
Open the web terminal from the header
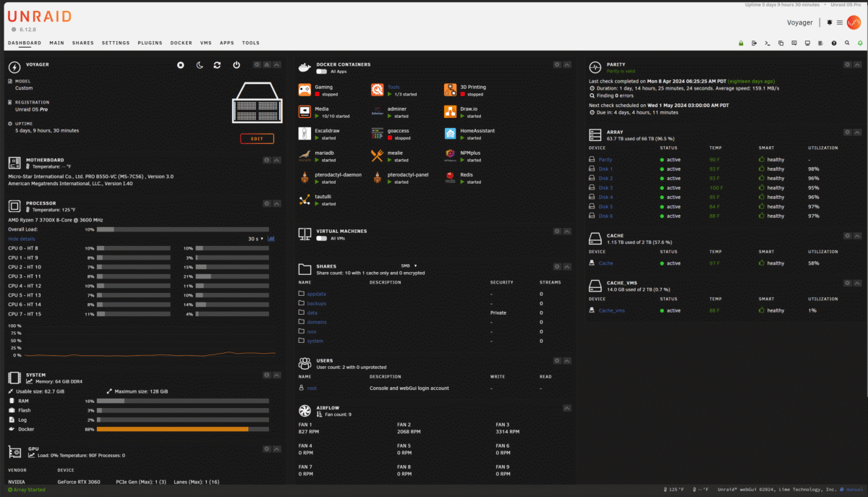tap(767, 43)
